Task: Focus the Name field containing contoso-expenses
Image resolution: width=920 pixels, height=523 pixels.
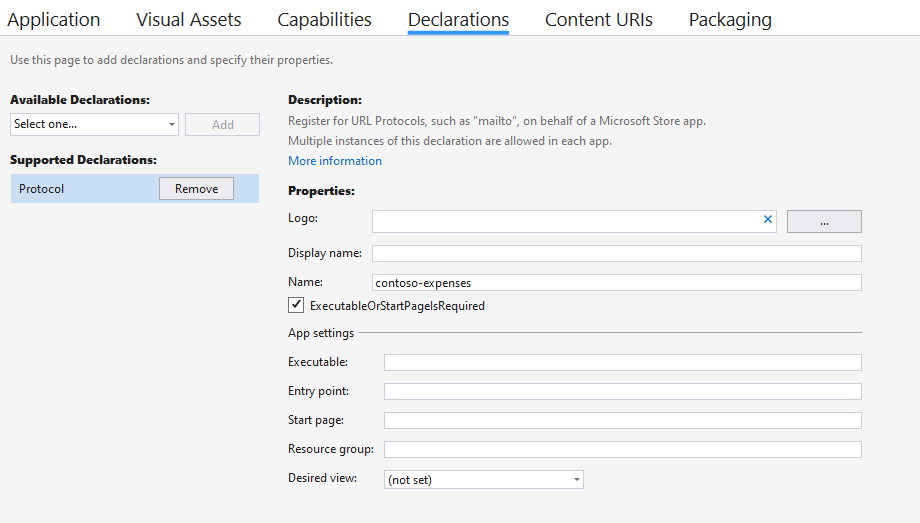Action: 616,283
